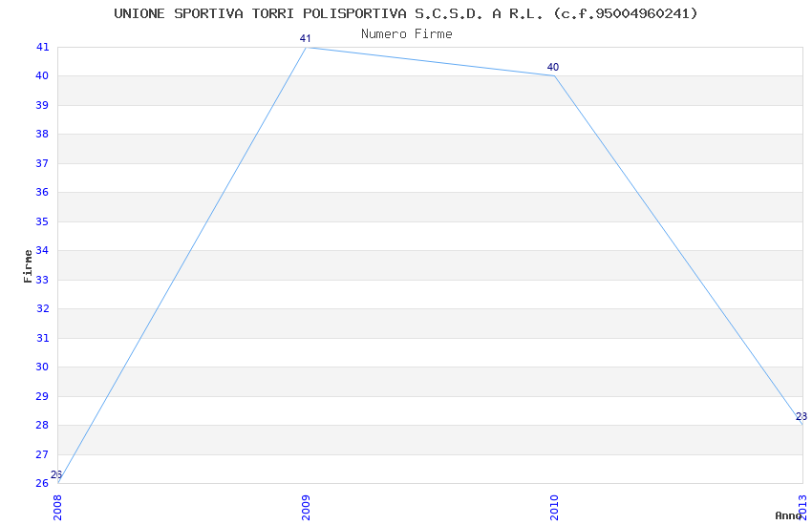Select the 2013 x-axis tick label
The width and height of the screenshot is (812, 525).
click(x=802, y=508)
